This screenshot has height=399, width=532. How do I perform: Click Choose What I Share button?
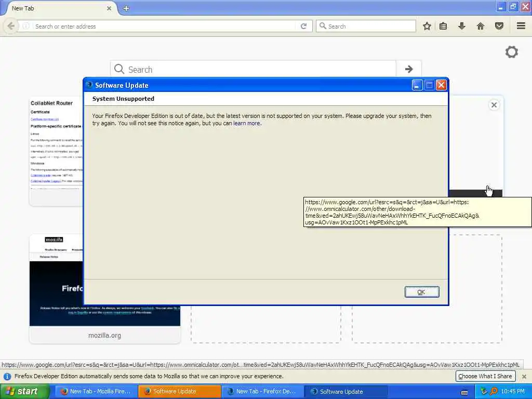(x=485, y=376)
